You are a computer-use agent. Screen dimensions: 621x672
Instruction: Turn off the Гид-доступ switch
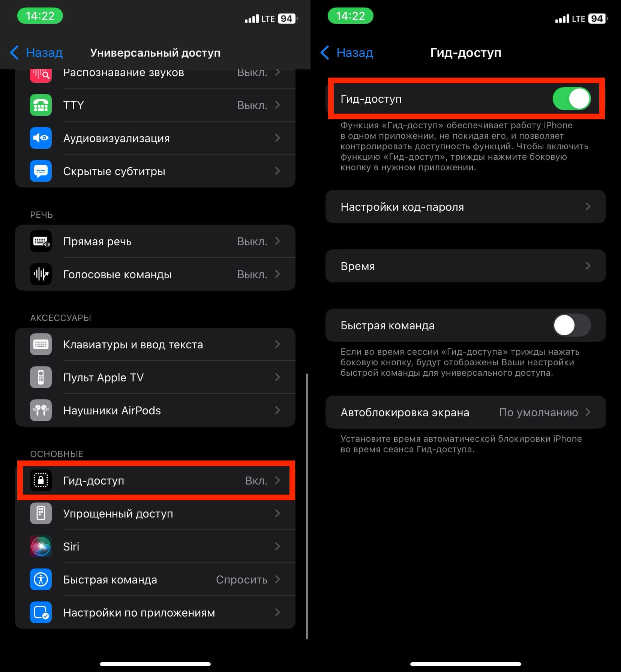[571, 99]
